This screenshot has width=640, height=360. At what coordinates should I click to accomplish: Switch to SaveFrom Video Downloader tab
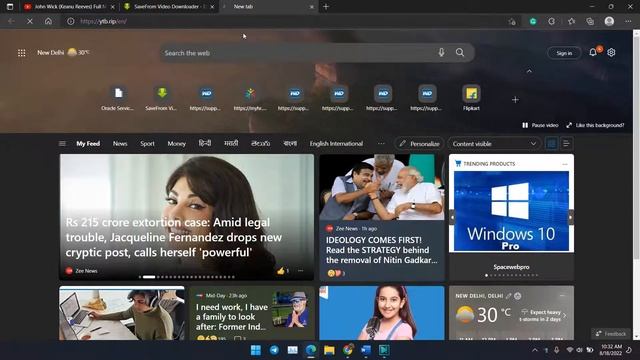pos(169,7)
